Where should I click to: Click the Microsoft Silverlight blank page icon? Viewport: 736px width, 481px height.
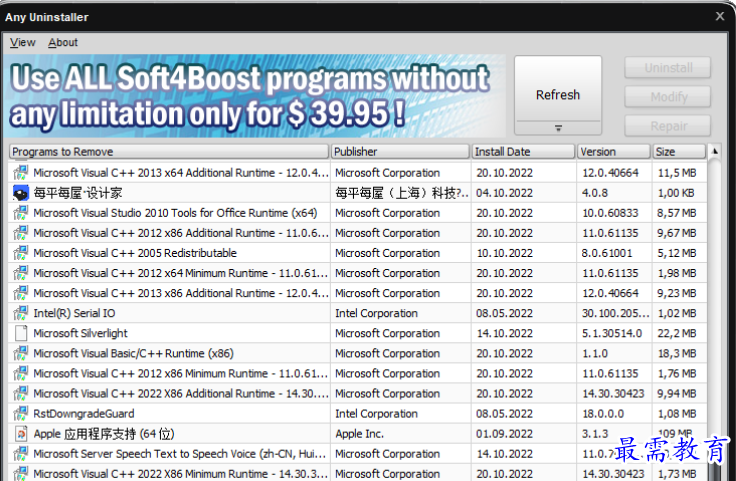coord(21,333)
